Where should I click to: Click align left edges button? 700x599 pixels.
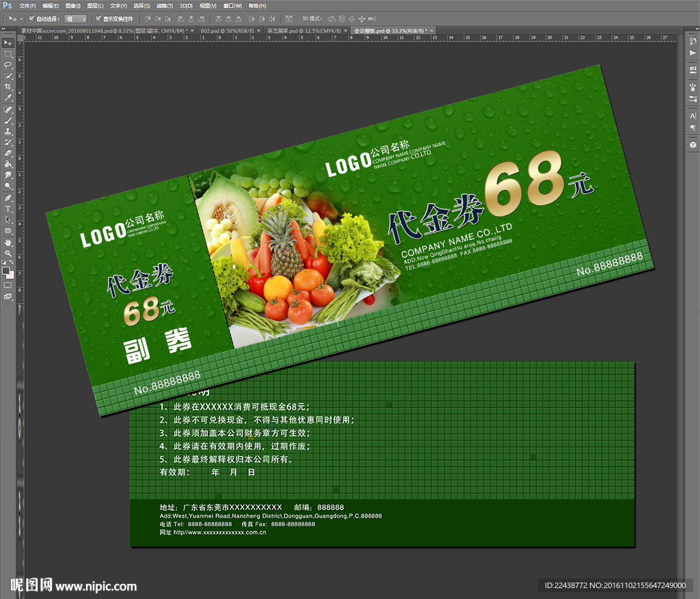point(180,18)
